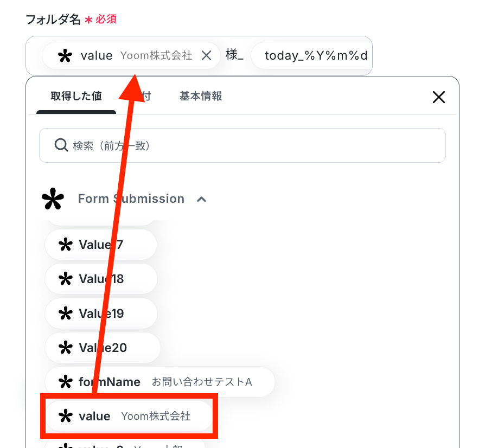Image resolution: width=498 pixels, height=448 pixels.
Task: Select the Value17 item
Action: tap(101, 245)
